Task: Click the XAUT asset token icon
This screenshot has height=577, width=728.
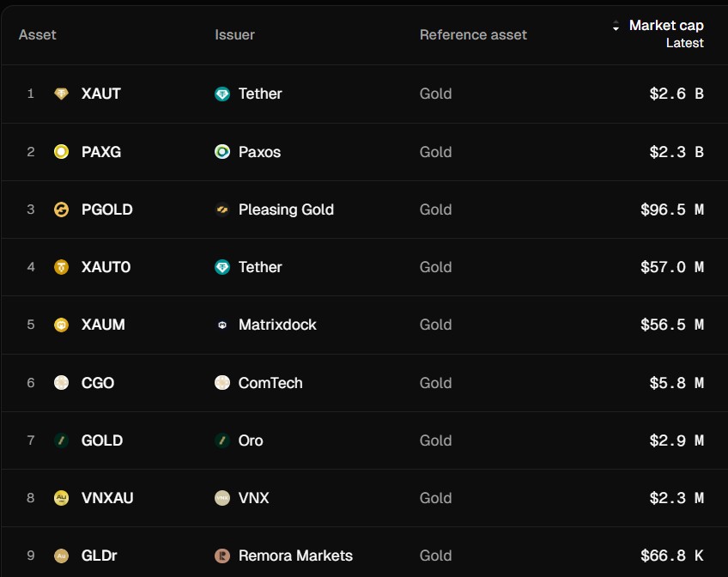Action: [x=61, y=94]
